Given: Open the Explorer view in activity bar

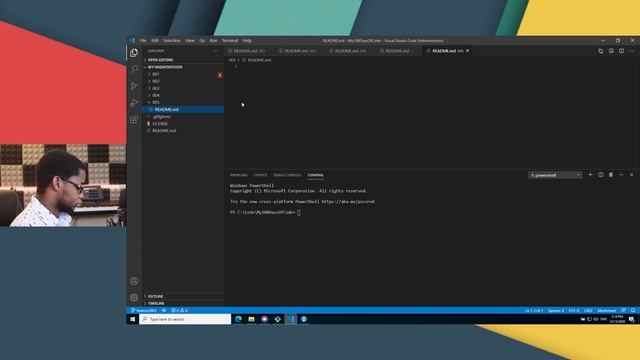Looking at the screenshot, I should 134,53.
